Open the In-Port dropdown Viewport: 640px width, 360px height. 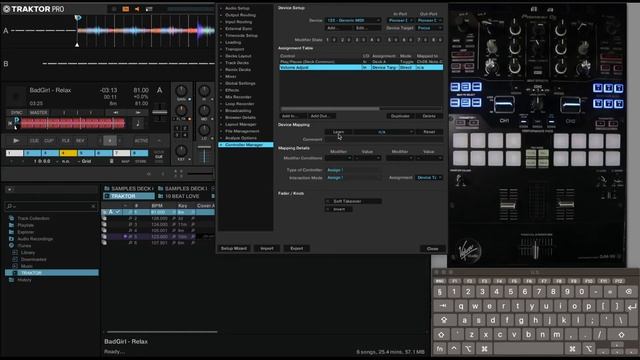click(x=400, y=20)
